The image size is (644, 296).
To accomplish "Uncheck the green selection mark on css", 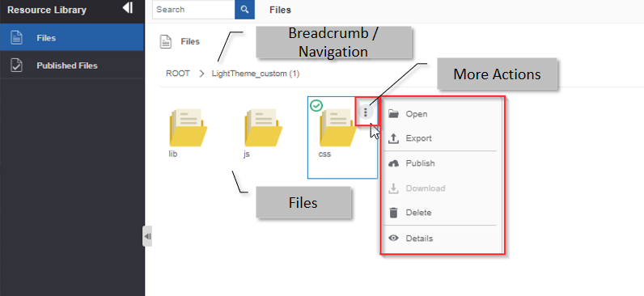I will coord(316,105).
